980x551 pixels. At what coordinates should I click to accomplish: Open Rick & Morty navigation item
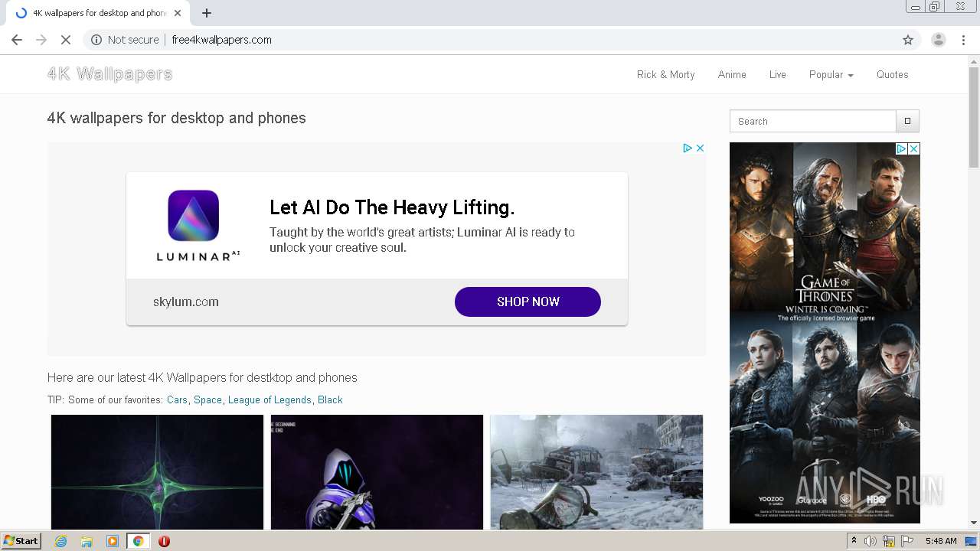(665, 74)
